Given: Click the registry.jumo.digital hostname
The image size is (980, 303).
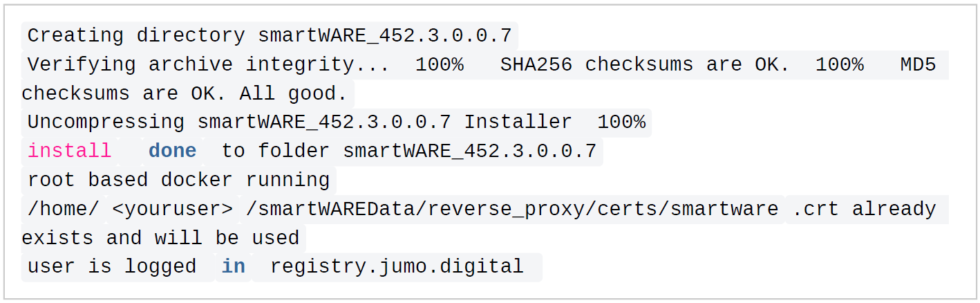Looking at the screenshot, I should click(397, 266).
